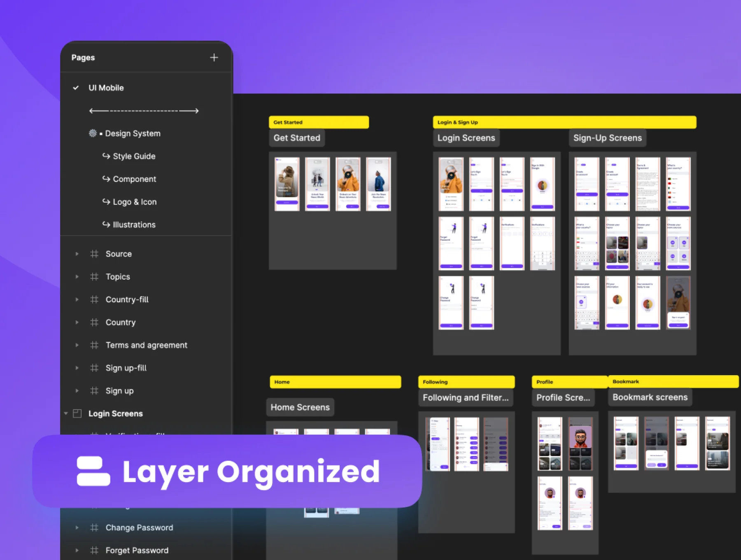Click frame icon of Terms and agreement
Image resolution: width=741 pixels, height=560 pixels.
pyautogui.click(x=94, y=345)
